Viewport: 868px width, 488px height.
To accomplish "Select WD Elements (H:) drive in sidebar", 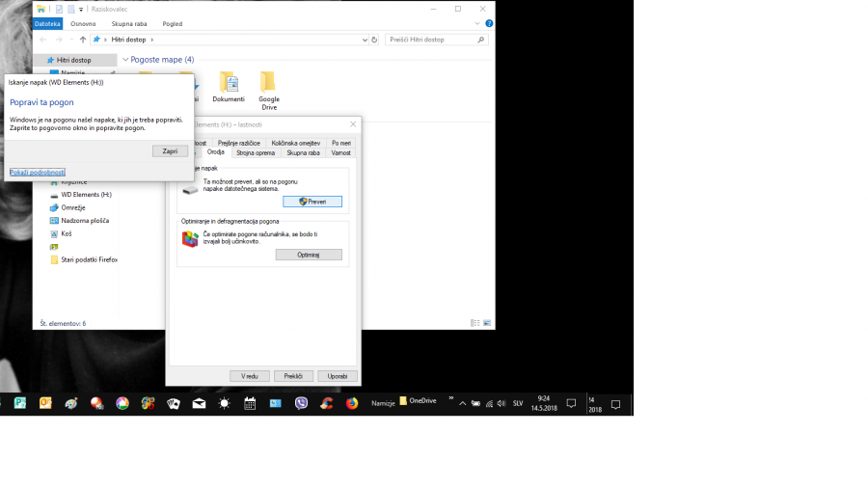I will [86, 195].
